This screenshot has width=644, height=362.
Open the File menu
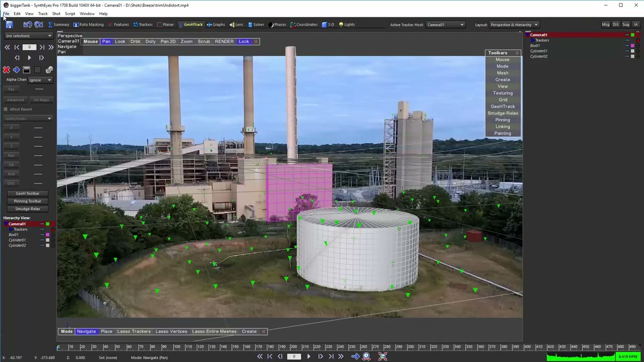tap(6, 14)
